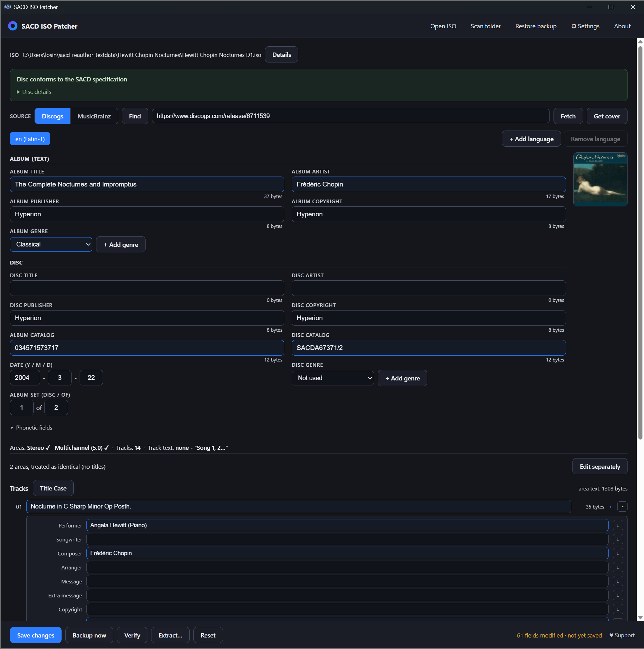Click the Support heart link
644x649 pixels.
click(622, 635)
